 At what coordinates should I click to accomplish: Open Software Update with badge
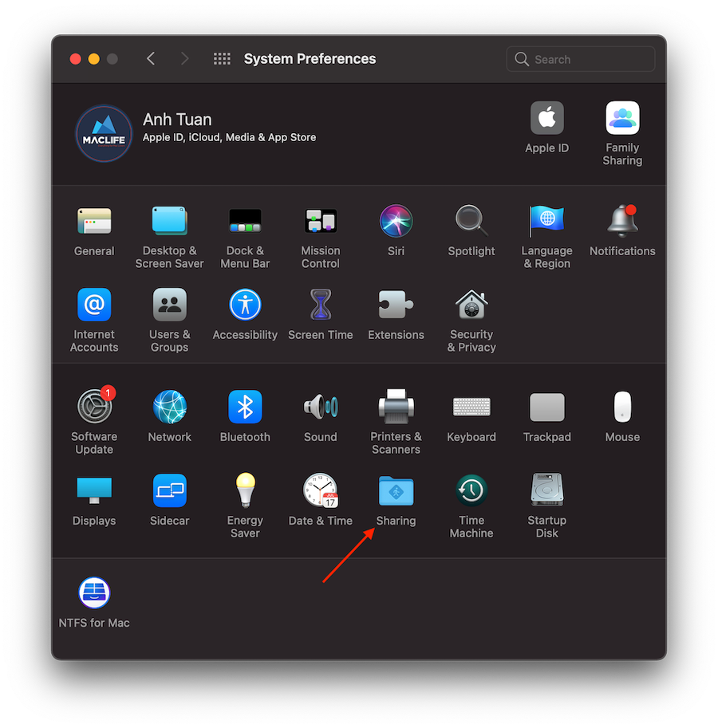[95, 407]
